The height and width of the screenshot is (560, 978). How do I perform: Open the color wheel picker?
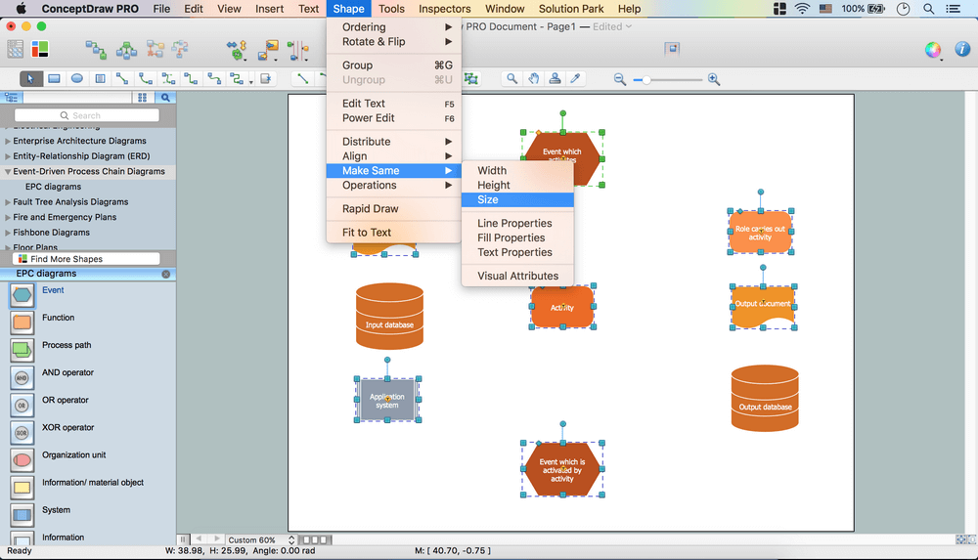933,50
